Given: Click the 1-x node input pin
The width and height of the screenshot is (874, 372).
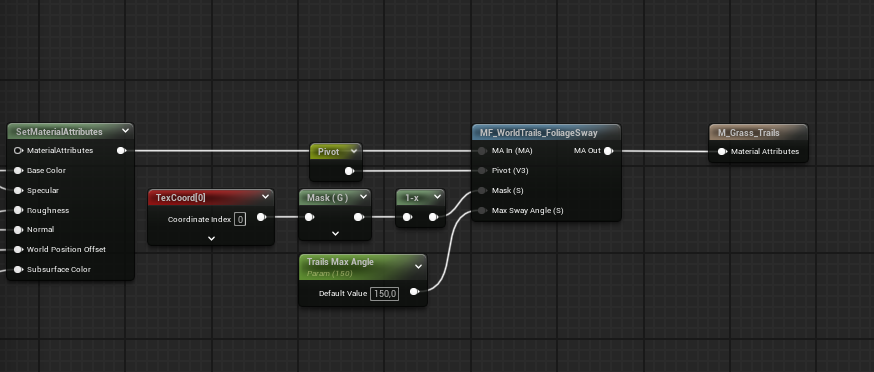Looking at the screenshot, I should coord(407,218).
